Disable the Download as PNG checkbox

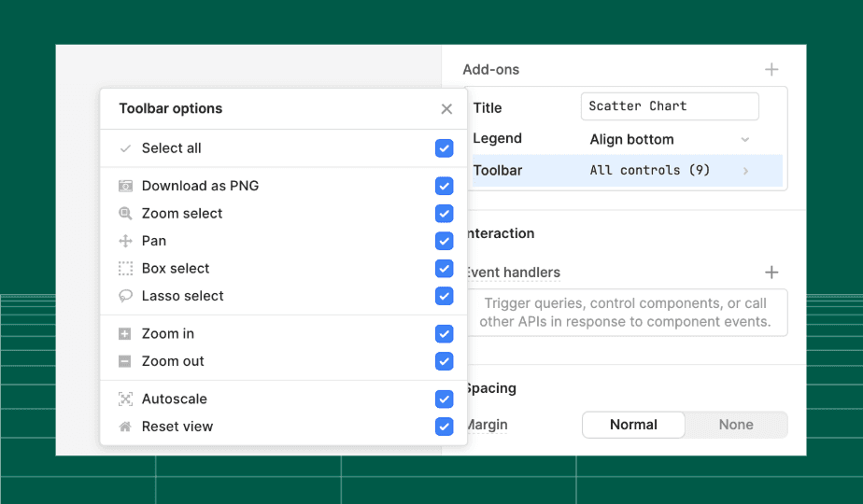click(x=444, y=186)
